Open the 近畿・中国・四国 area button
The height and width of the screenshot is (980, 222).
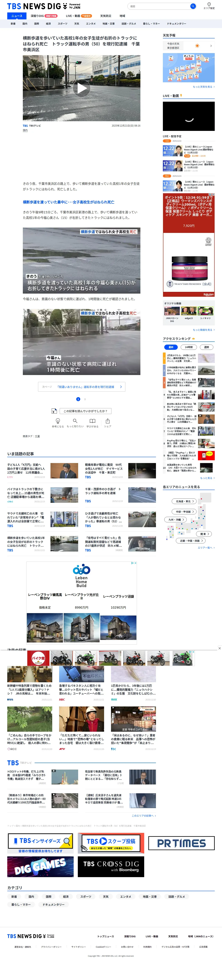pos(191,541)
